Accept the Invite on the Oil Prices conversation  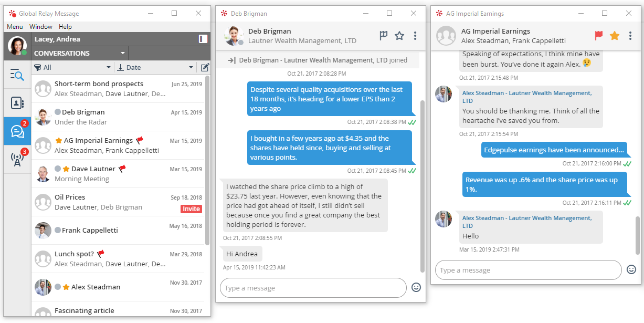click(191, 209)
